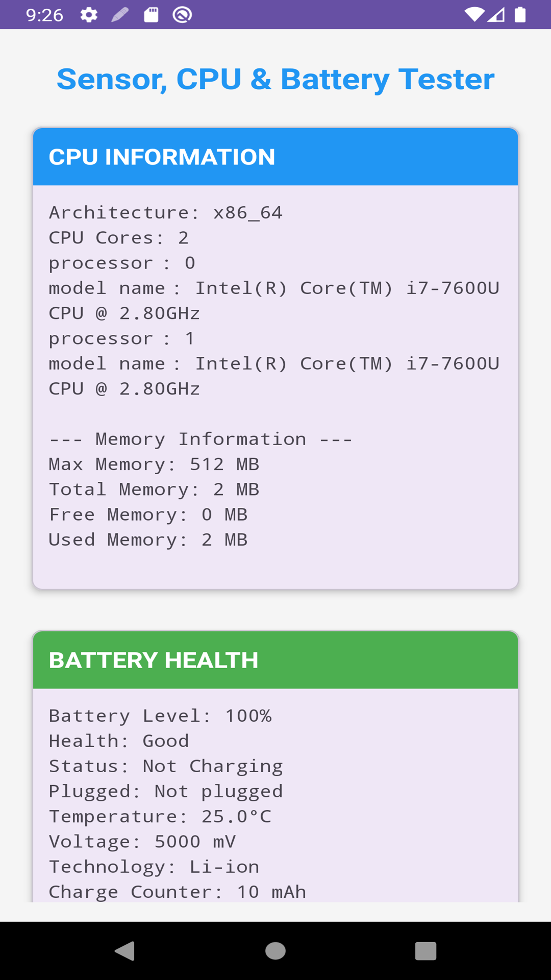Image resolution: width=551 pixels, height=980 pixels.
Task: Tap the Temperature: 25.0°C reading
Action: pos(160,817)
